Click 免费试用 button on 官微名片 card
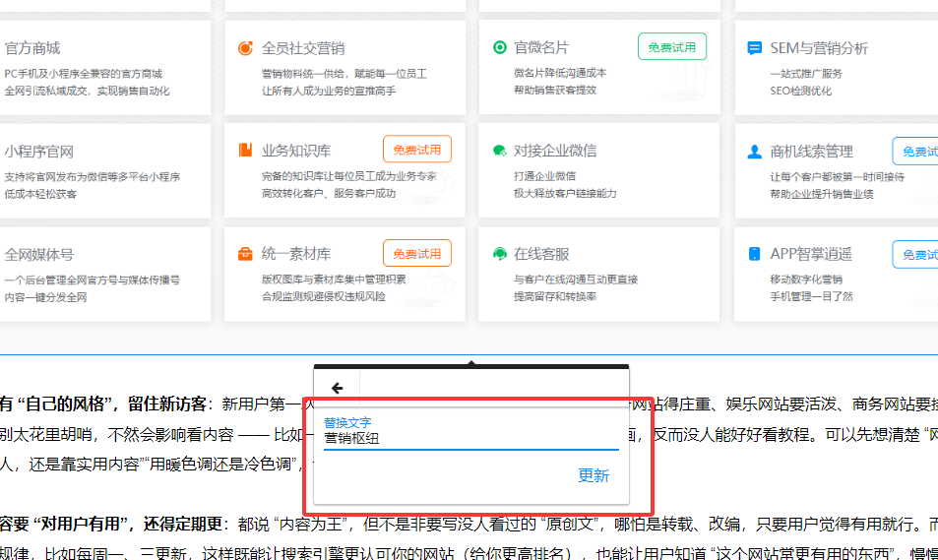Viewport: 938px width, 560px height. (x=672, y=46)
